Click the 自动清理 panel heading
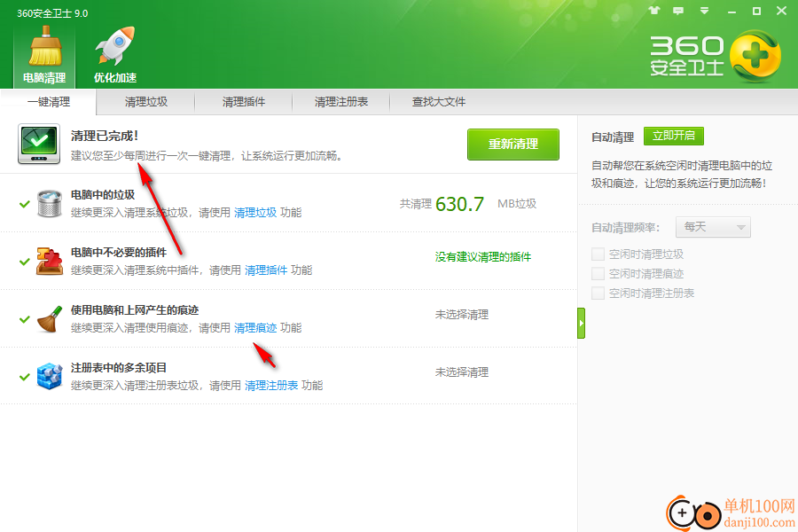The image size is (798, 532). point(613,137)
